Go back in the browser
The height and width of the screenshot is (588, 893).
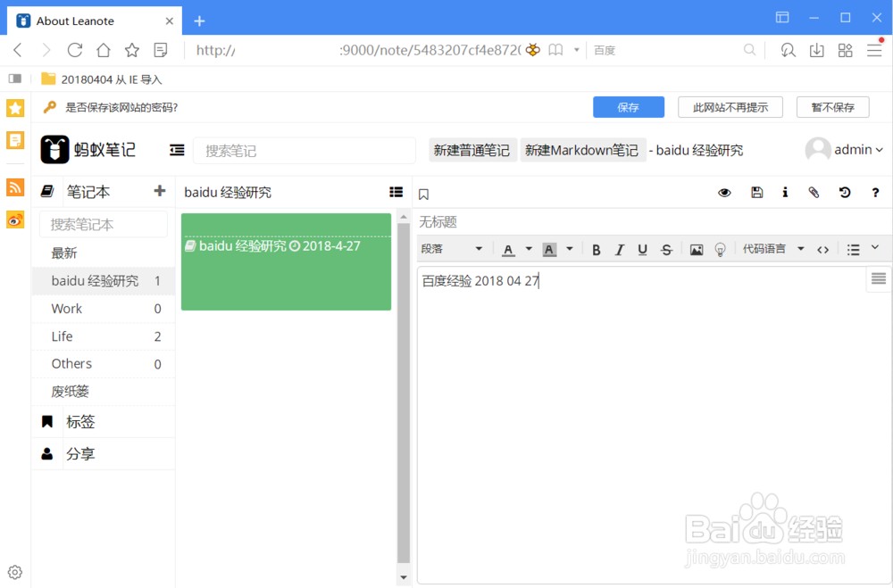click(x=18, y=50)
